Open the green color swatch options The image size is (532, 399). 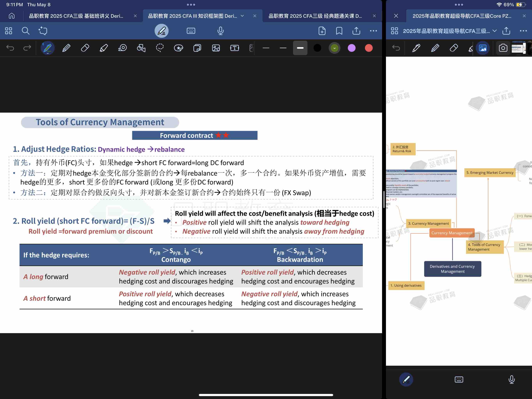click(x=334, y=48)
